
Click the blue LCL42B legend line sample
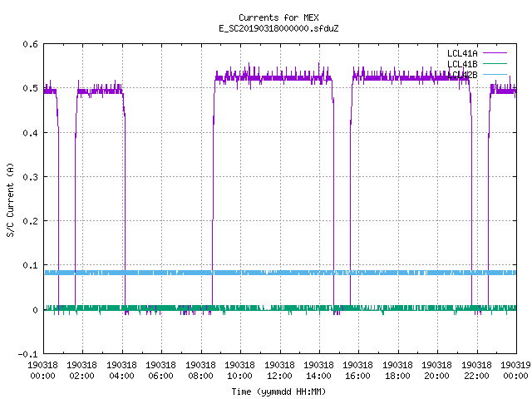click(495, 74)
